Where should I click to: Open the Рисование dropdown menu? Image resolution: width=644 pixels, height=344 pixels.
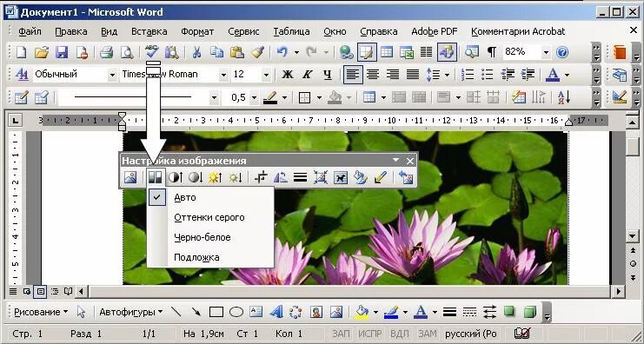(x=41, y=312)
